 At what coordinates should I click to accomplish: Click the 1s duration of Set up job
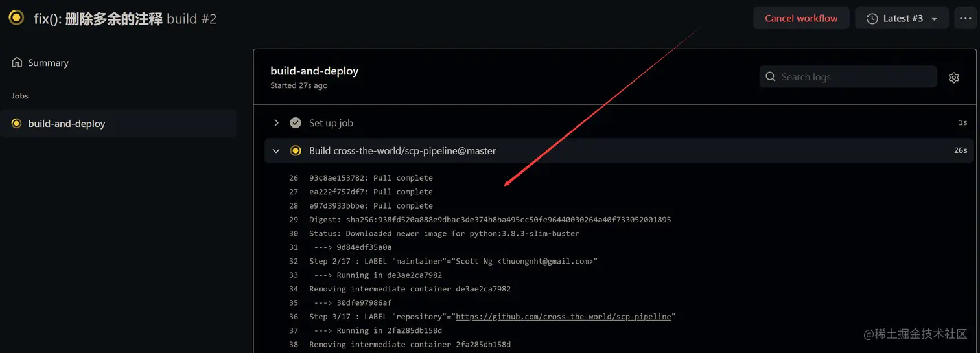tap(962, 122)
